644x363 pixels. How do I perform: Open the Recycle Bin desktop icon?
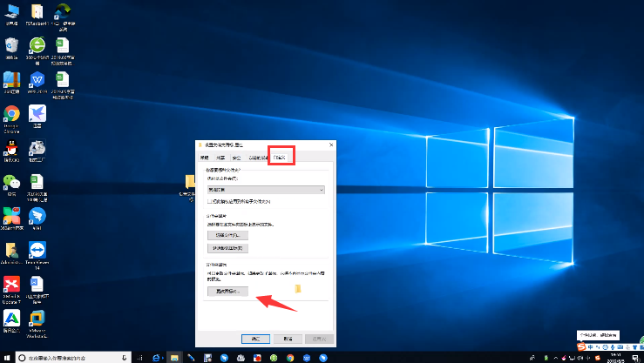point(12,45)
